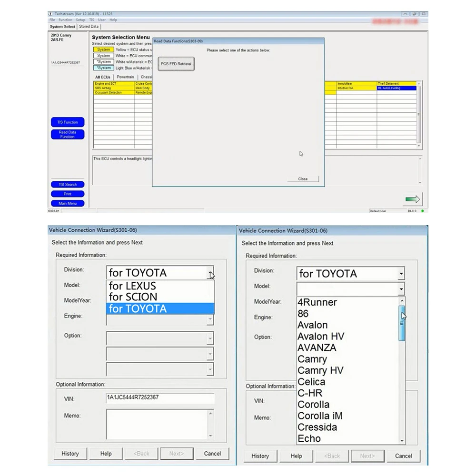Choose highlighted 'for TOYOTA' list option
476x476 pixels.
(x=160, y=308)
